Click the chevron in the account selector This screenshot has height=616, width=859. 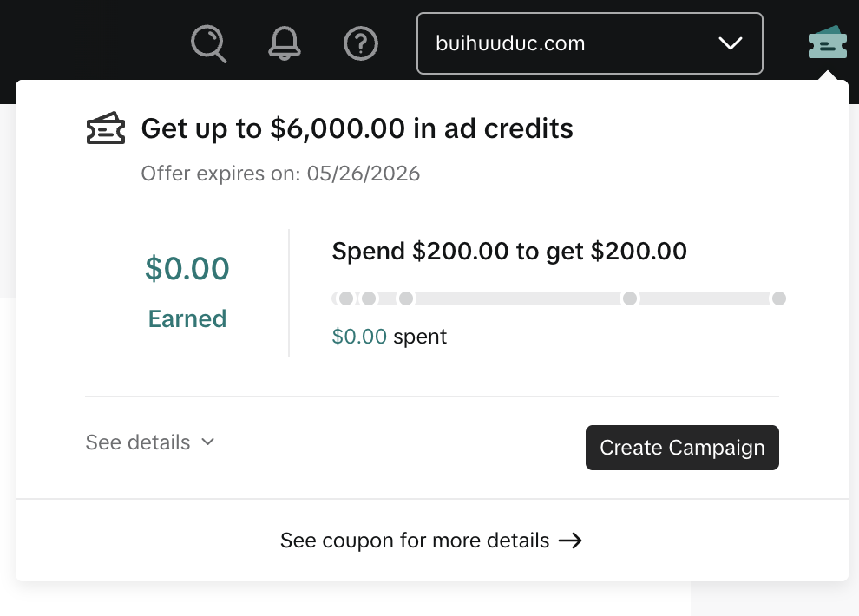[731, 43]
